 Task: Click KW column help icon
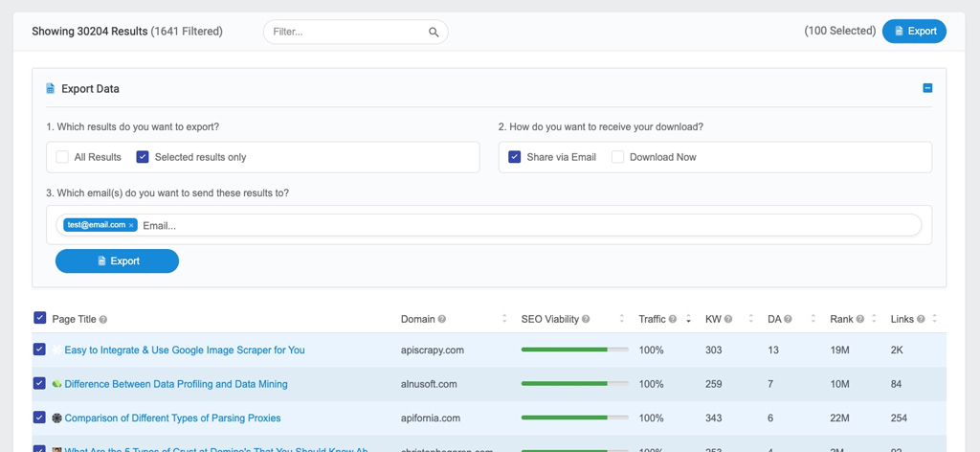tap(728, 319)
